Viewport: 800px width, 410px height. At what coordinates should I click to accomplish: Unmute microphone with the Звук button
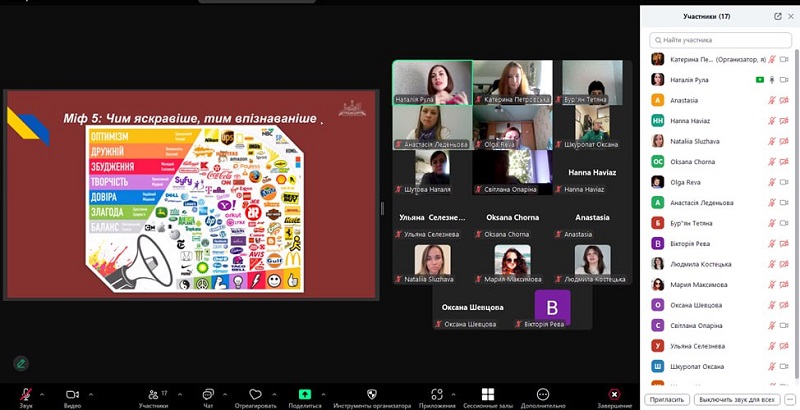click(x=26, y=395)
